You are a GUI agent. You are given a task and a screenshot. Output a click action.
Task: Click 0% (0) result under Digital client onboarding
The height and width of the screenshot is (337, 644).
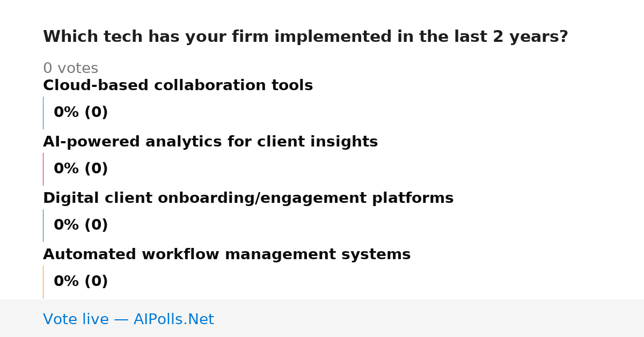pos(80,225)
